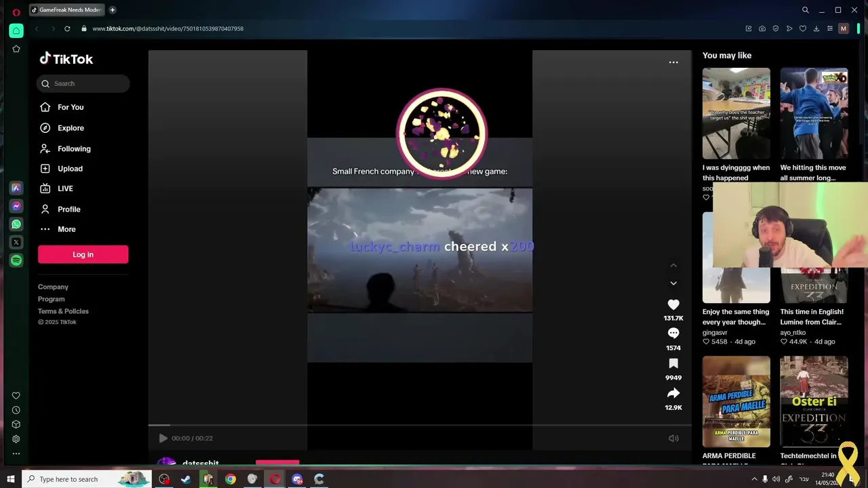Take a snapshot with the camera toolbar icon
Screen dimensions: 868x488
click(762, 28)
